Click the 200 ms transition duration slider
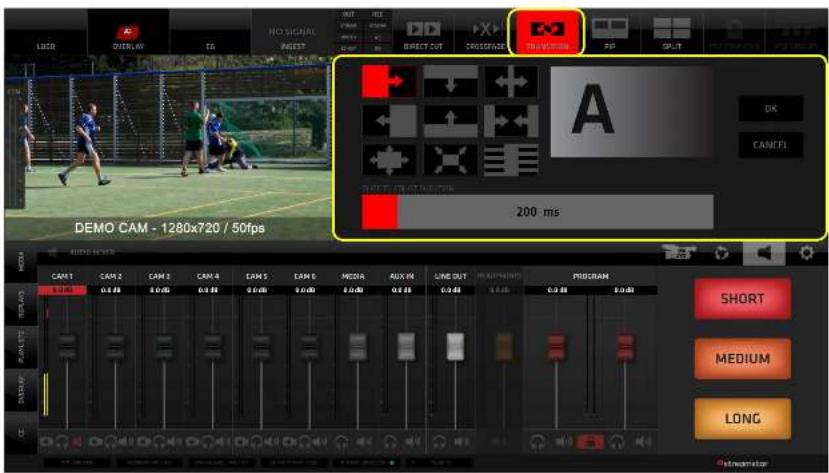Viewport: 829px width, 473px height. (x=537, y=212)
